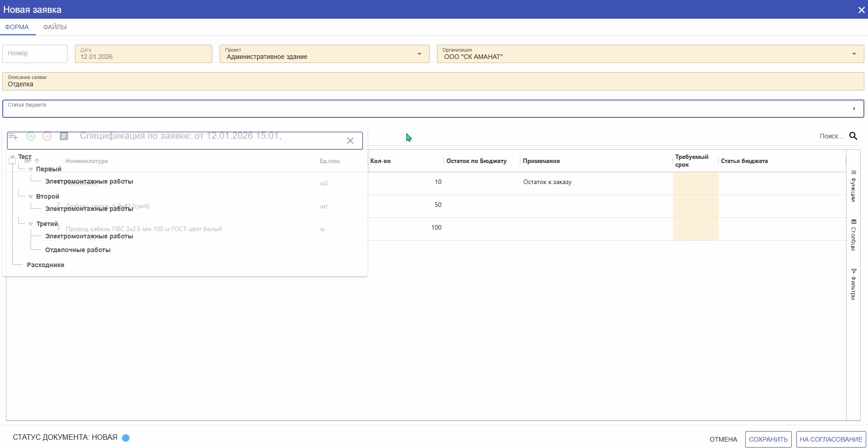Click the ОТМЕНА button
Screen dimensions: 868x448
pos(723,439)
